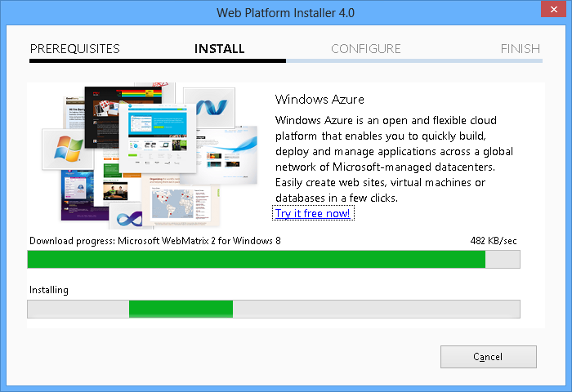Screen dimensions: 572x392
Task: Select the INSTALL step tab
Action: (219, 49)
